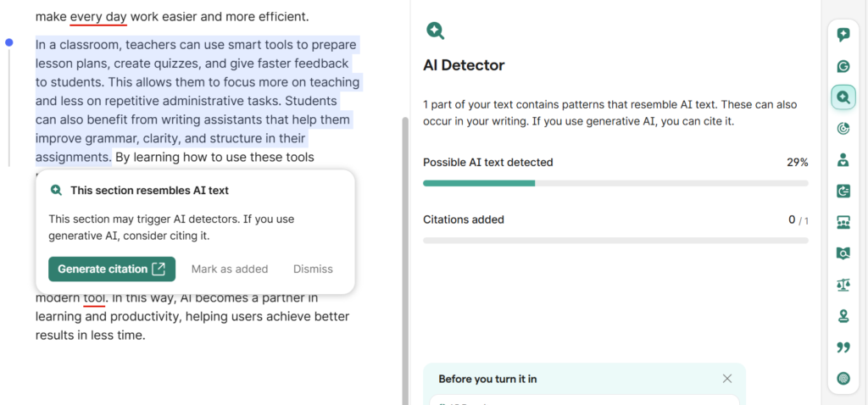868x405 pixels.
Task: Open the stamp-shaped icon in sidebar
Action: pos(843,316)
